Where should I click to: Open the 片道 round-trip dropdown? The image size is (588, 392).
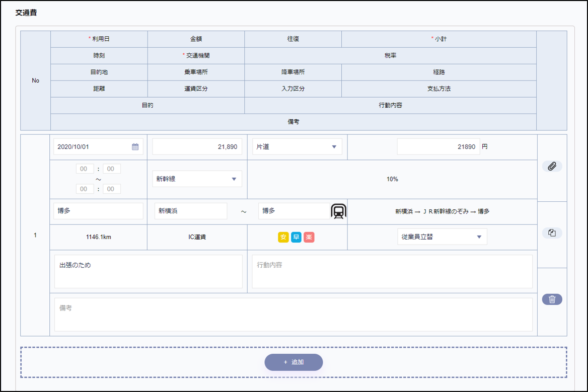297,147
